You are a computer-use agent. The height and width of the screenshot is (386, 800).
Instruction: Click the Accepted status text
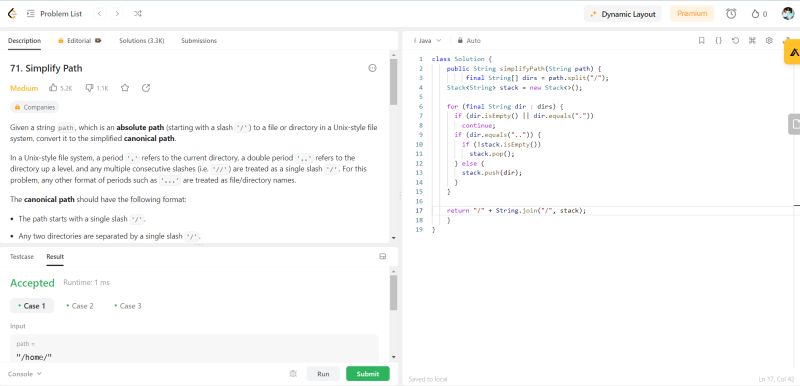click(32, 283)
